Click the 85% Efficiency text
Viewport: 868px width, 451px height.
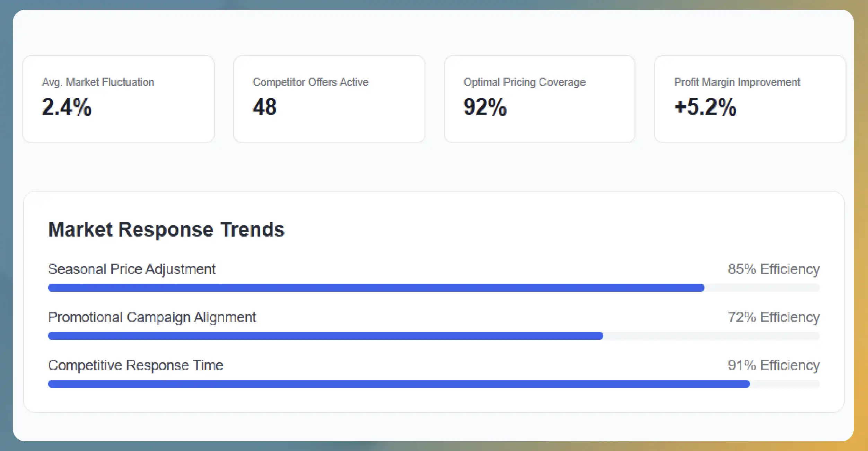[774, 269]
